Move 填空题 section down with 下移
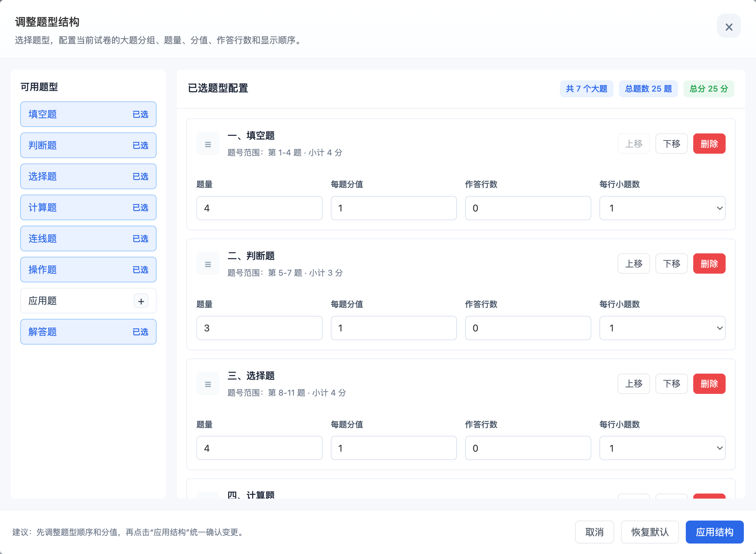 [x=671, y=144]
